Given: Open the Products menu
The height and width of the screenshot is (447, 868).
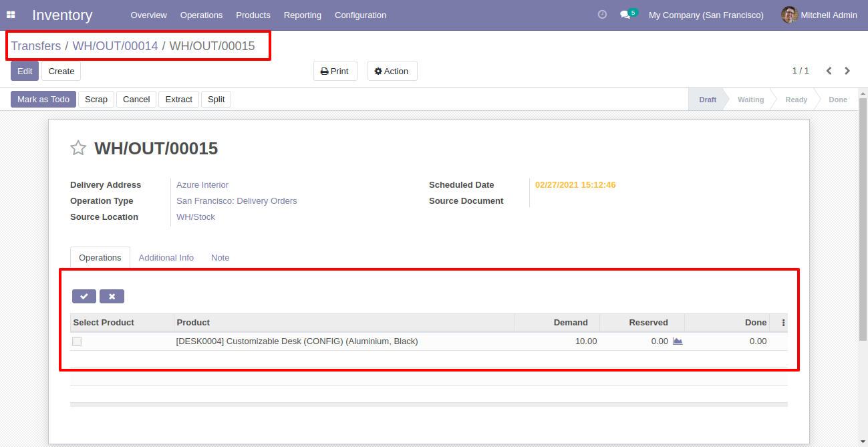Looking at the screenshot, I should (x=253, y=15).
